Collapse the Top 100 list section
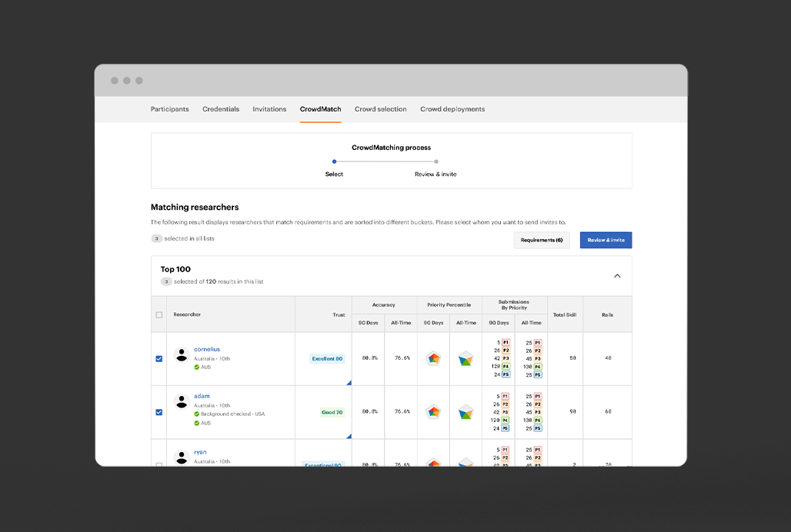Image resolution: width=791 pixels, height=532 pixels. (x=616, y=276)
